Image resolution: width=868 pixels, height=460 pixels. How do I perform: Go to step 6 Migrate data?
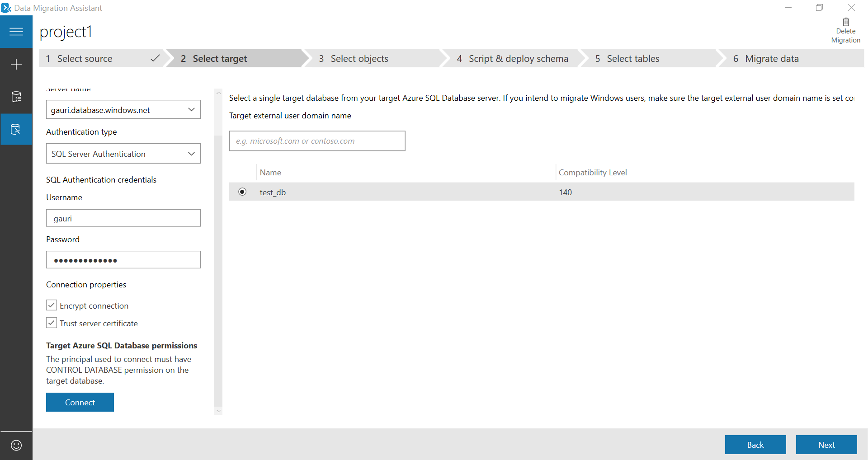[791, 59]
